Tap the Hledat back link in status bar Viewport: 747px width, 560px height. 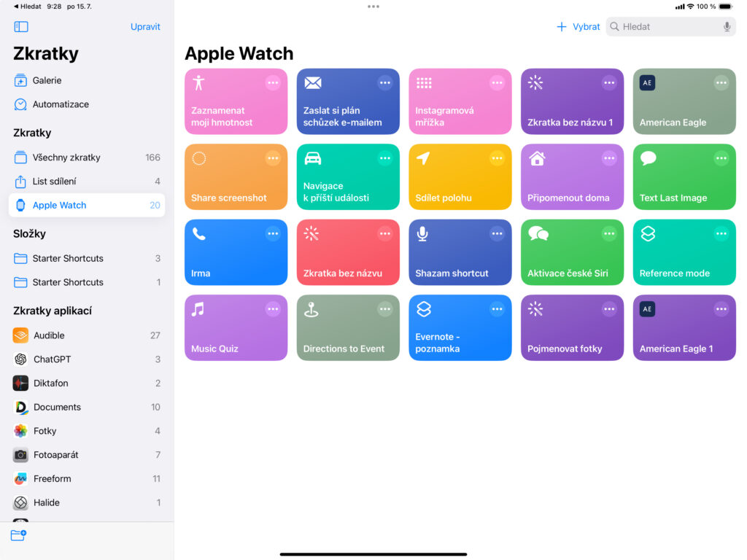pos(28,6)
